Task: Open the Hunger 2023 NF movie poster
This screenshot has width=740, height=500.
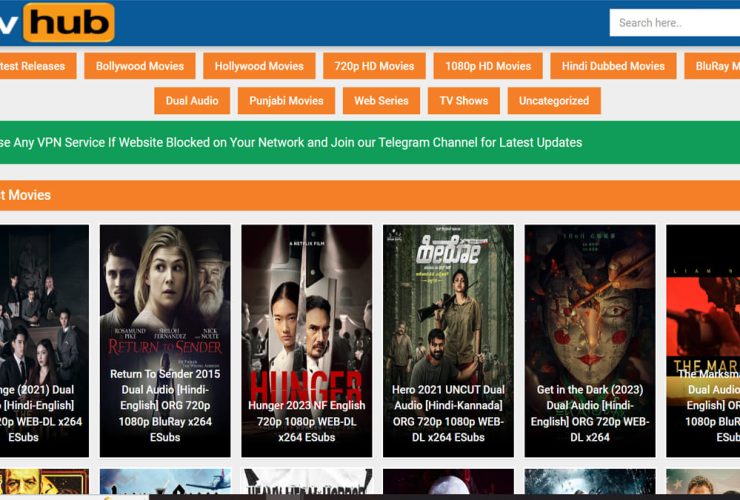Action: [x=307, y=341]
